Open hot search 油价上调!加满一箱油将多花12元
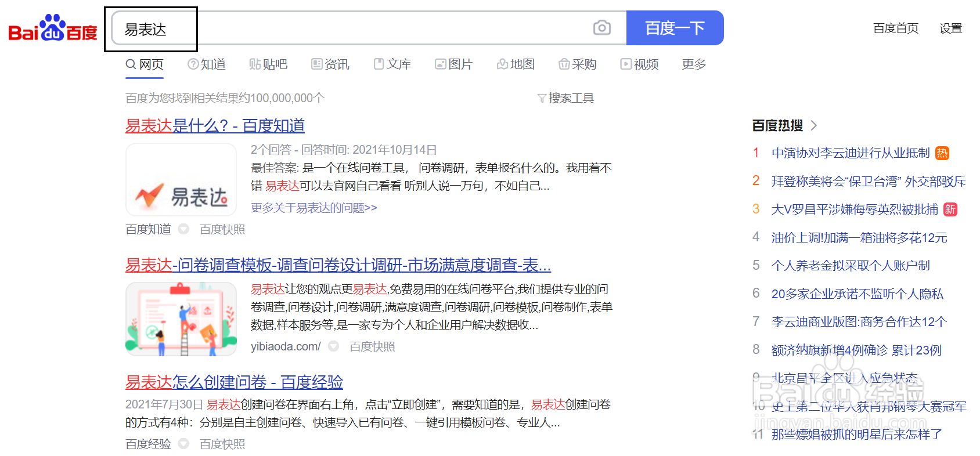This screenshot has width=980, height=456. coord(859,237)
